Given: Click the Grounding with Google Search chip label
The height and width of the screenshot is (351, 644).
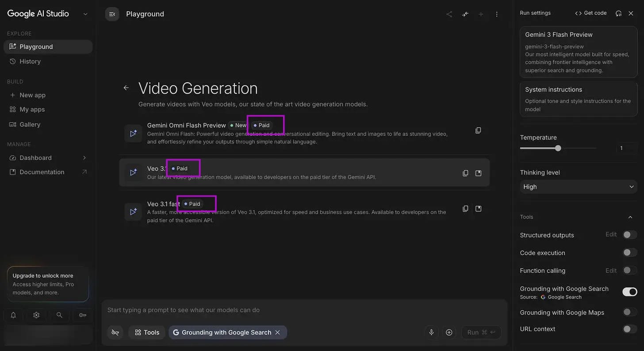Looking at the screenshot, I should 226,332.
